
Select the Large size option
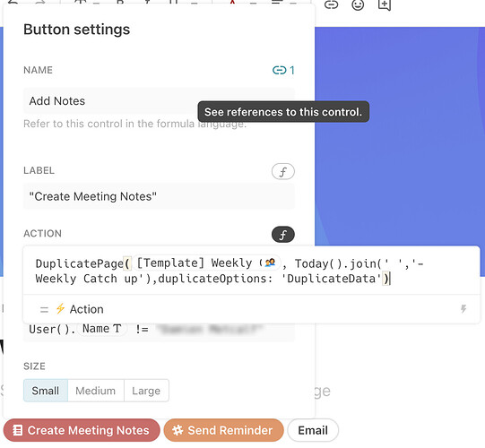click(x=146, y=391)
